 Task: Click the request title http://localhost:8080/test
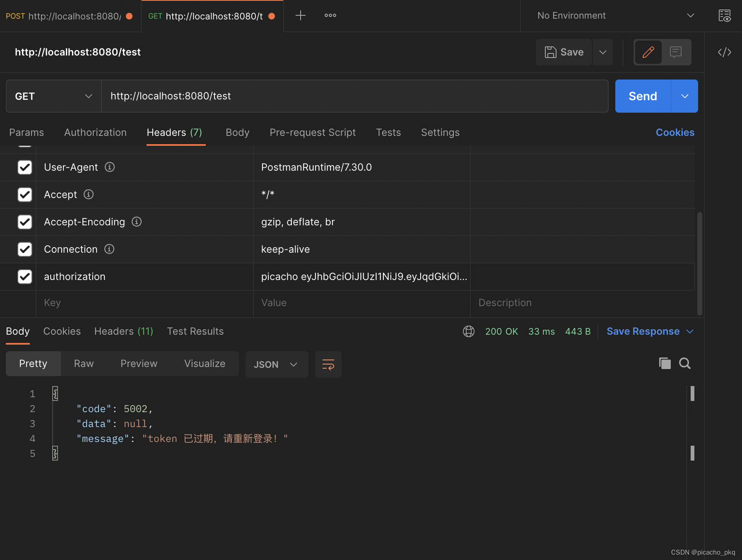(x=78, y=52)
